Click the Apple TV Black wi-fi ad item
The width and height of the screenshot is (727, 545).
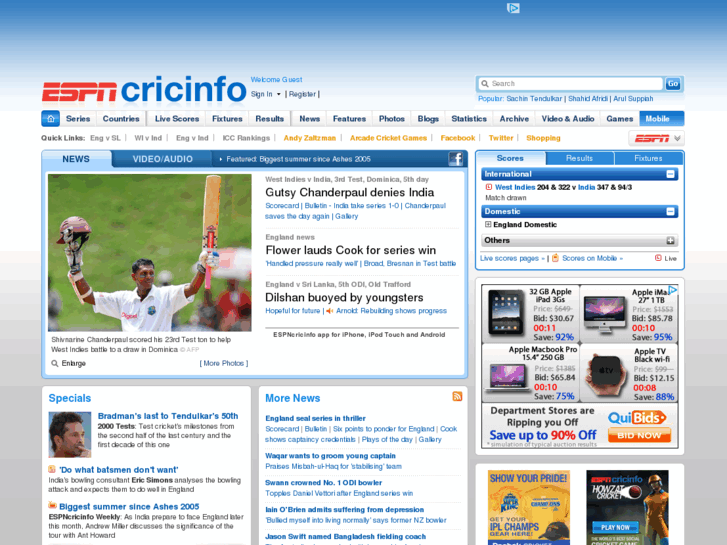(x=629, y=373)
